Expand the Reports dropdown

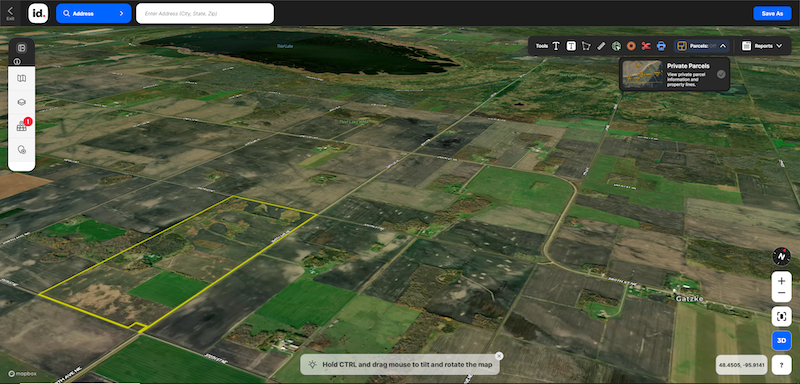[762, 46]
